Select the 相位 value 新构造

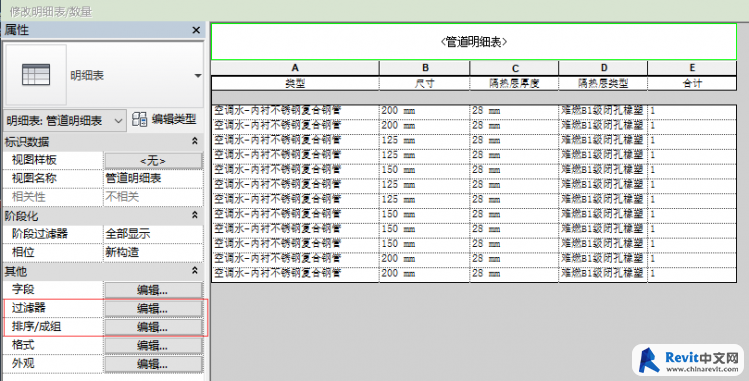pos(153,252)
